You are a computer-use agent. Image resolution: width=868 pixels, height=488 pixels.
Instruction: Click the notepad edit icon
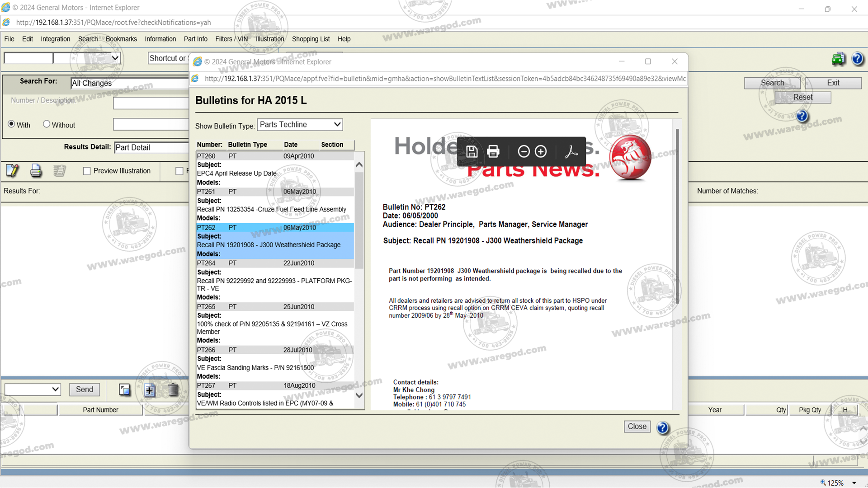tap(12, 171)
